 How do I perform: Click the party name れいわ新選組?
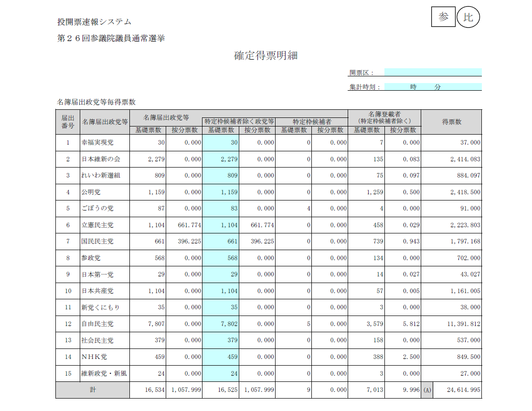(x=101, y=175)
